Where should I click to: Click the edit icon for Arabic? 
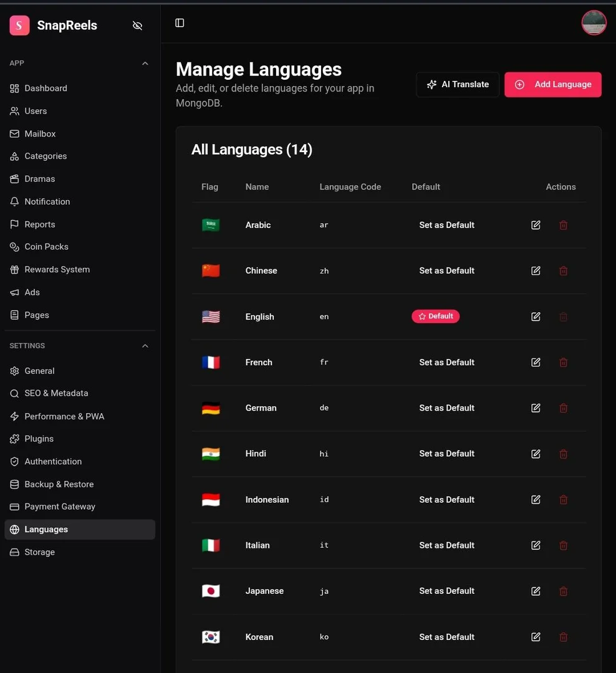[536, 225]
